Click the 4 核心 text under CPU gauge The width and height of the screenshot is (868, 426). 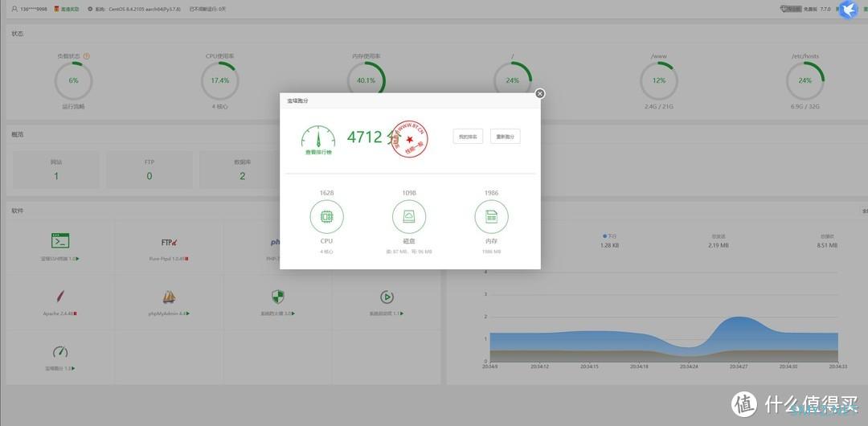(x=219, y=106)
